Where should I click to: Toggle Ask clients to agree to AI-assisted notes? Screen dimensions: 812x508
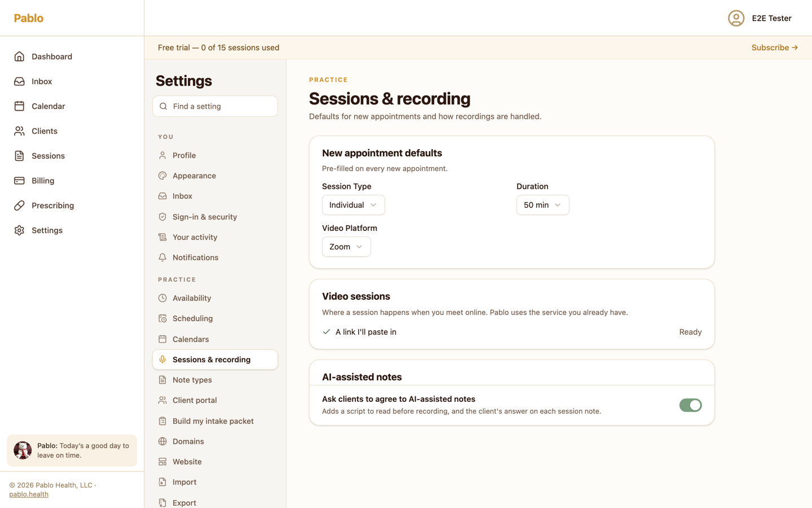[690, 405]
